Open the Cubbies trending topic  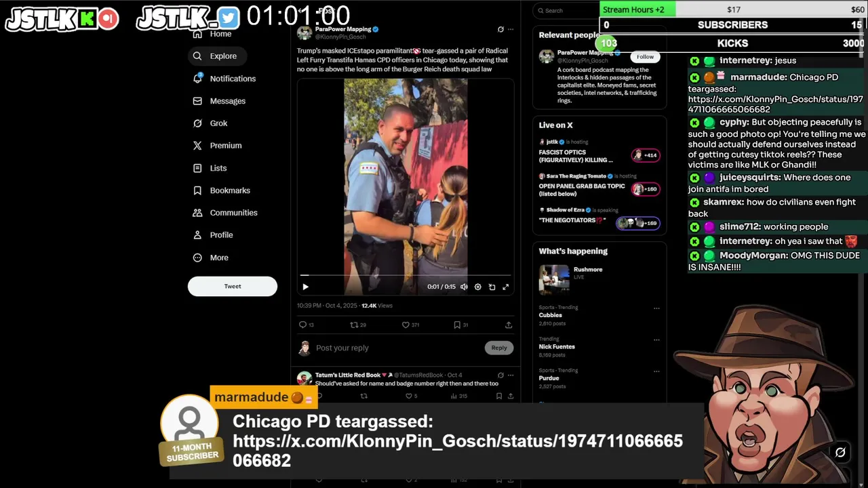550,315
